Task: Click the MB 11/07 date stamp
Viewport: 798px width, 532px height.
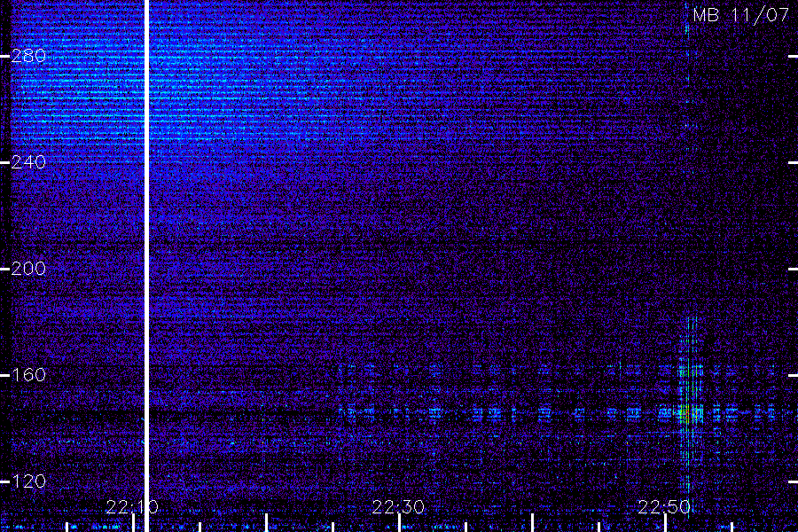Action: point(741,15)
